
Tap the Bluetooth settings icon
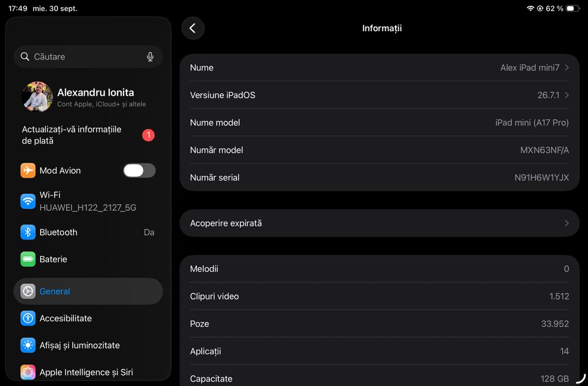tap(28, 232)
